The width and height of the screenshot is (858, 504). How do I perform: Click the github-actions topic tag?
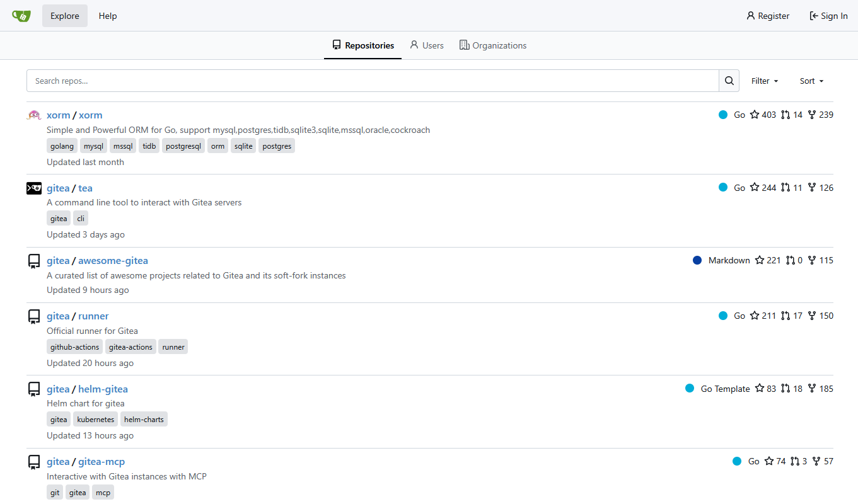pos(75,347)
